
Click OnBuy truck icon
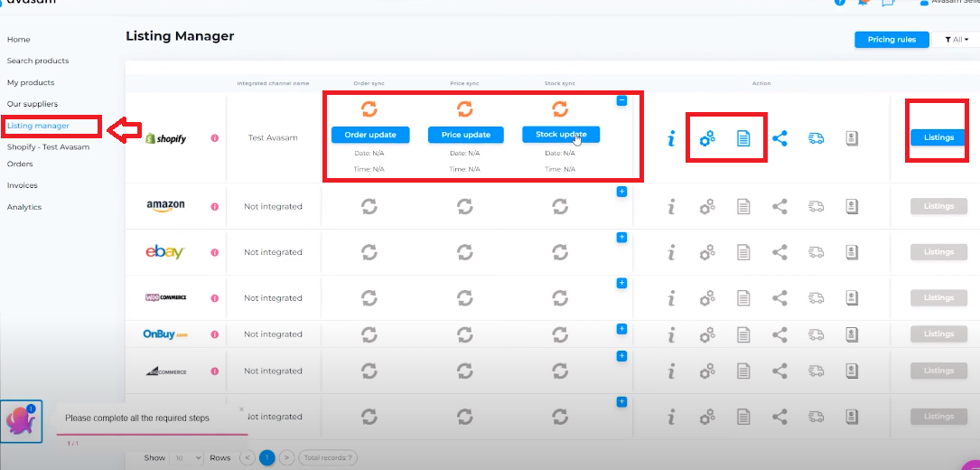click(816, 334)
